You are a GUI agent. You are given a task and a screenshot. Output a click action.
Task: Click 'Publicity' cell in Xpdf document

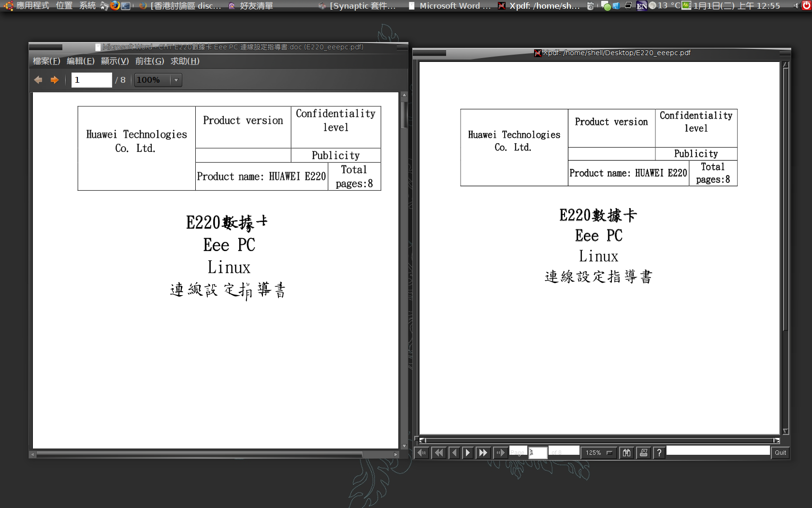[696, 153]
